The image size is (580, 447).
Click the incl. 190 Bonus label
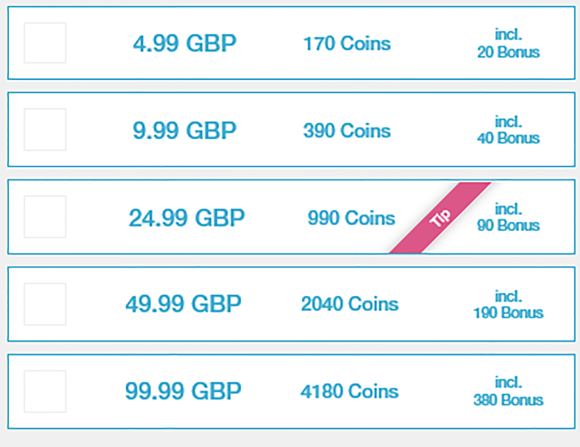(508, 305)
